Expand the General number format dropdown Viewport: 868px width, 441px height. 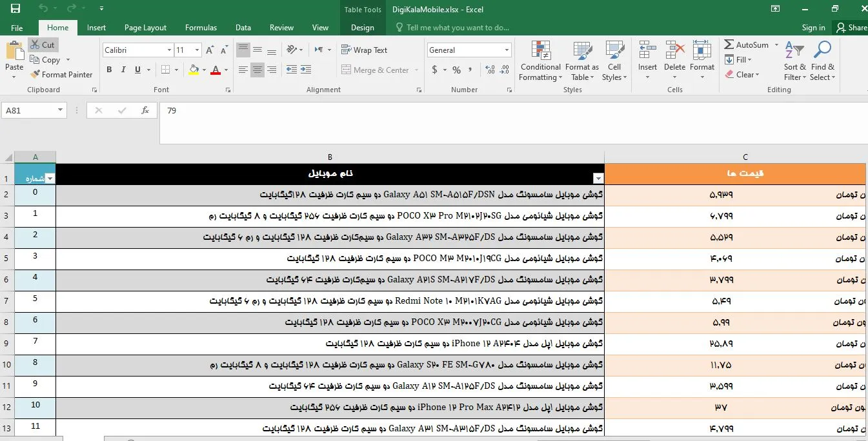coord(507,50)
